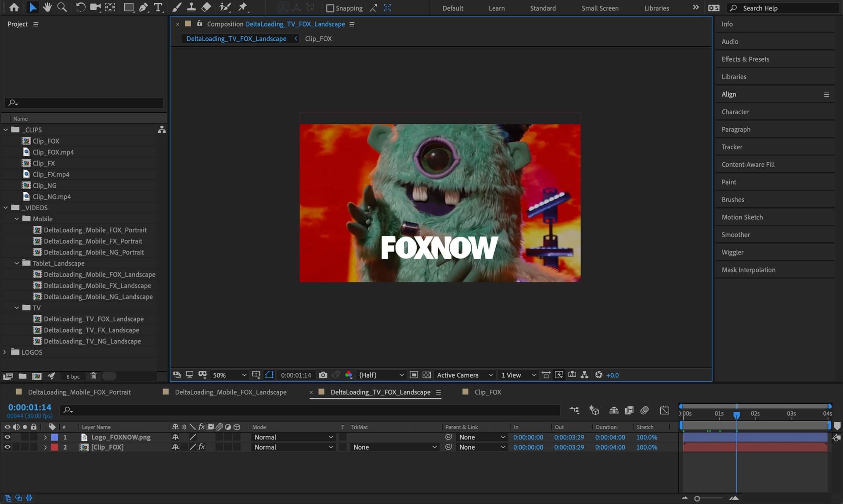Open the Active Camera dropdown
The image size is (843, 504).
(x=465, y=375)
